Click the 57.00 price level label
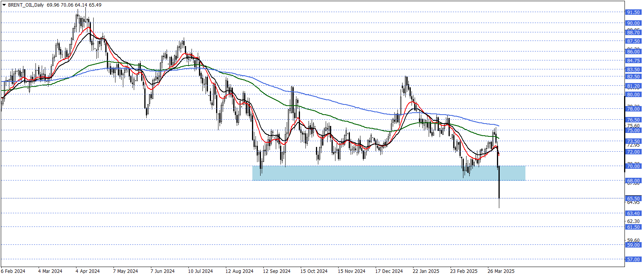644x276 pixels. [x=633, y=260]
